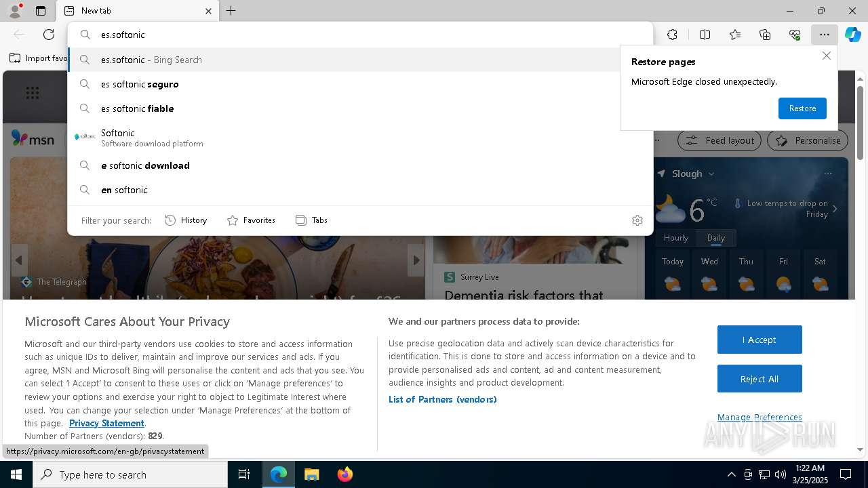Choose the 'en softonic' suggestion
The height and width of the screenshot is (488, 868).
360,190
